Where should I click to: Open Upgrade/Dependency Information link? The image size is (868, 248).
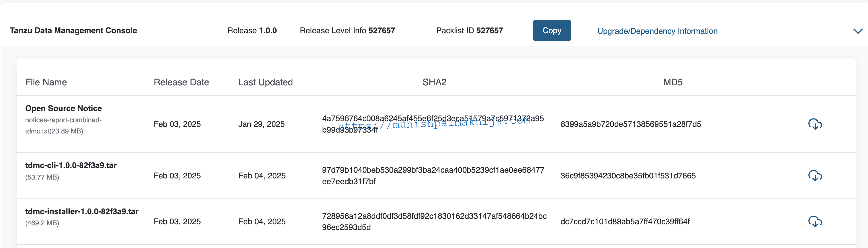point(657,31)
